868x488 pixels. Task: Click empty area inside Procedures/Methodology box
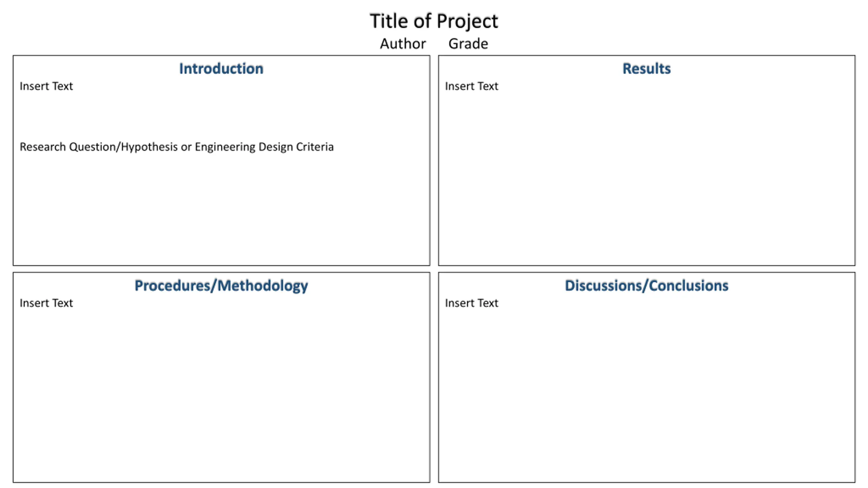coord(221,393)
